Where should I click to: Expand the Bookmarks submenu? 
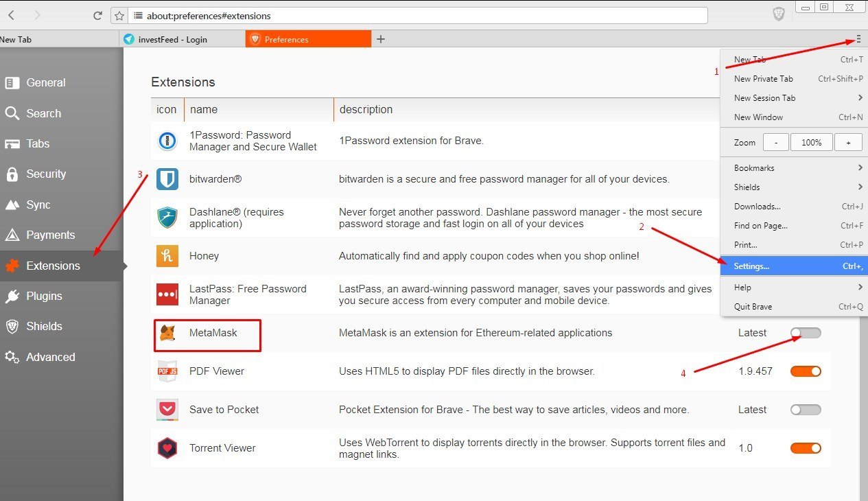(794, 168)
